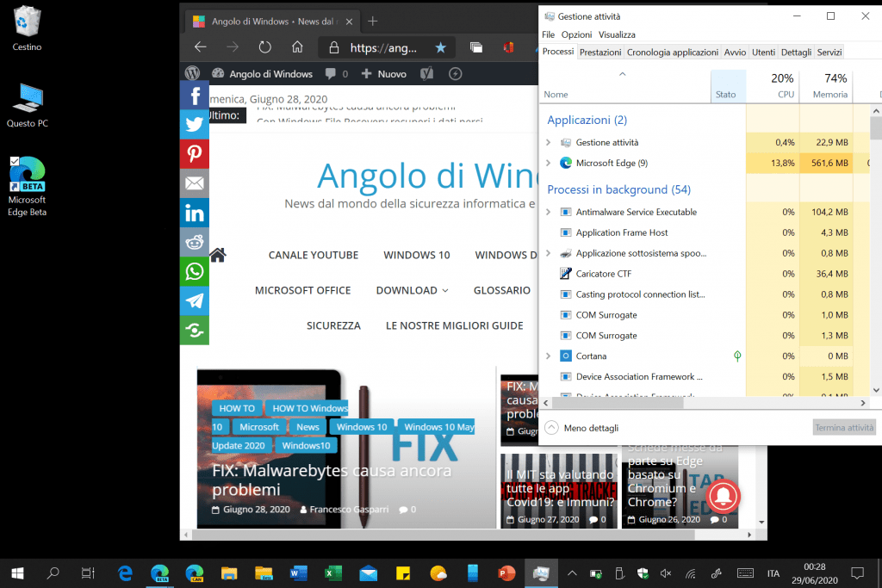
Task: Click the Pinterest share icon
Action: click(x=195, y=154)
